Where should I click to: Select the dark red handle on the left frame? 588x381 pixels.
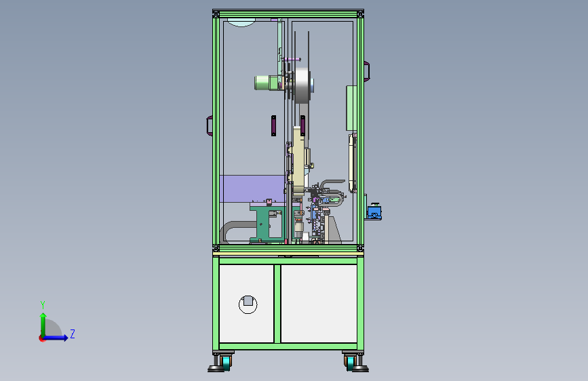(x=210, y=125)
